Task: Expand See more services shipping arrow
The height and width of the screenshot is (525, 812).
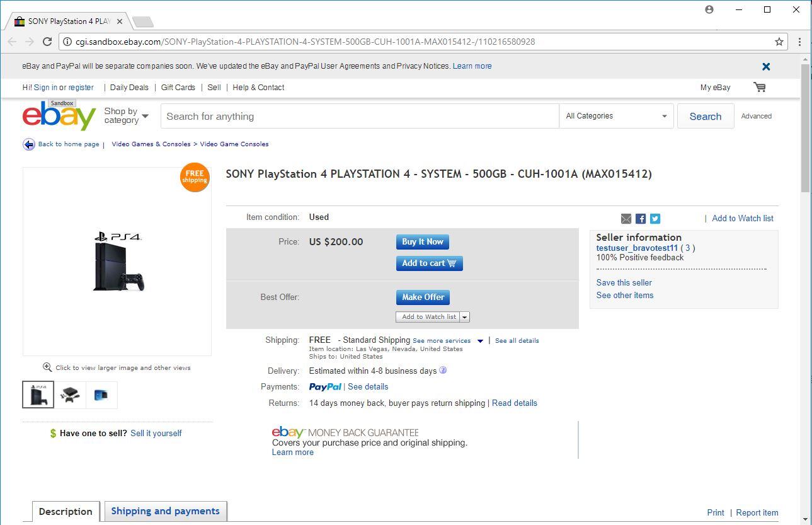Action: point(480,341)
